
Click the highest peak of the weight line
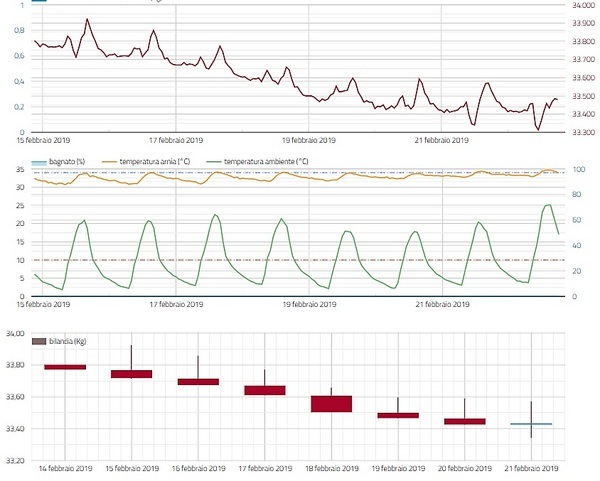click(x=87, y=19)
